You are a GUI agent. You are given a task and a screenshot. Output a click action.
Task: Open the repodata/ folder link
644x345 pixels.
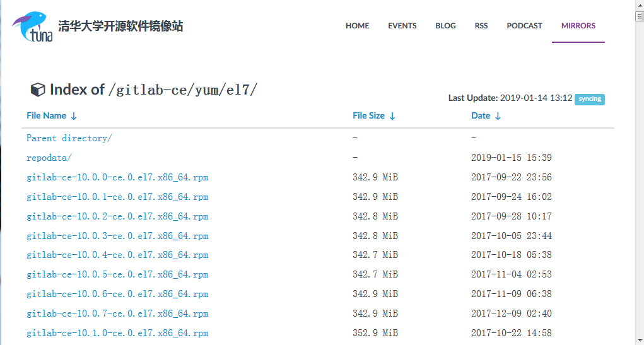[x=49, y=158]
